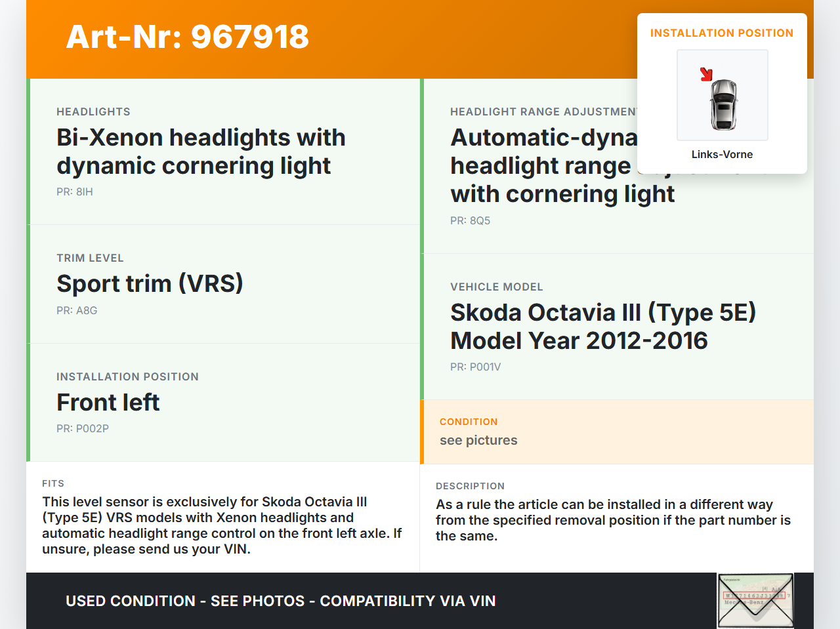840x629 pixels.
Task: Click "Model Year 2012-2016" text
Action: pyautogui.click(x=579, y=341)
